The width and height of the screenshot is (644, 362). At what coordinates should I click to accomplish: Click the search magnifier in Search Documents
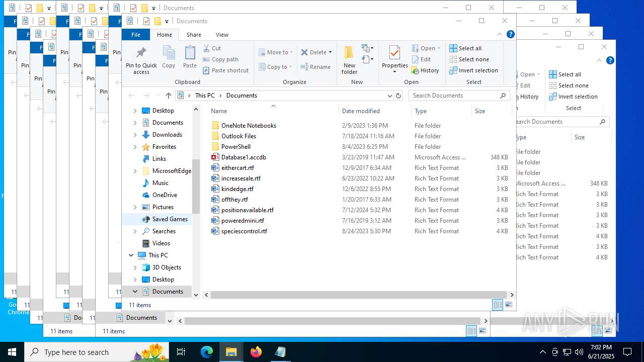click(503, 96)
